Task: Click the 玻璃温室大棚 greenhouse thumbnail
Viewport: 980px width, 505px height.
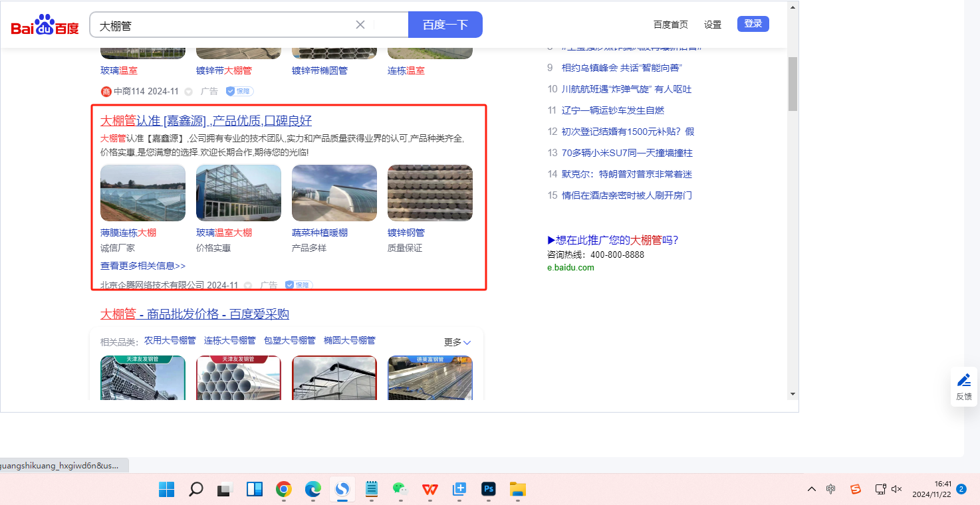Action: [x=239, y=193]
